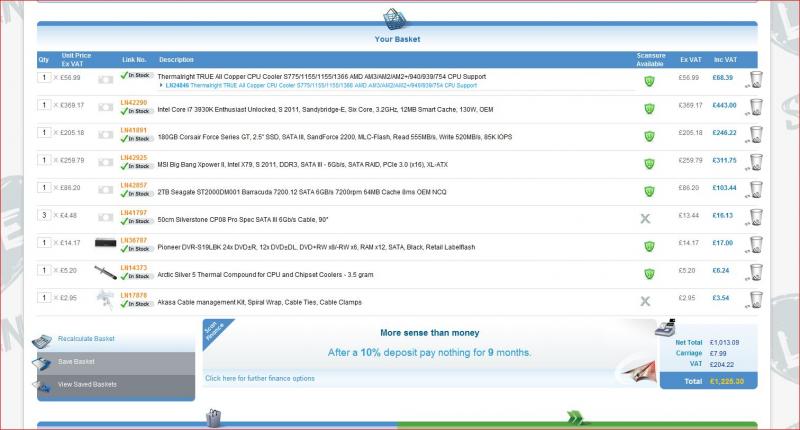Click the £443.00 Inc VAT price
The image size is (800, 430).
(724, 105)
